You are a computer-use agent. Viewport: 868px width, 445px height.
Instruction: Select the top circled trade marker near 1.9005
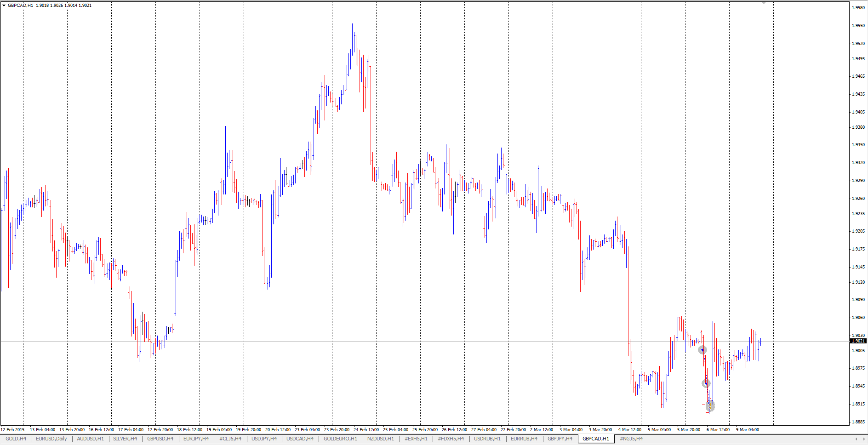click(702, 350)
